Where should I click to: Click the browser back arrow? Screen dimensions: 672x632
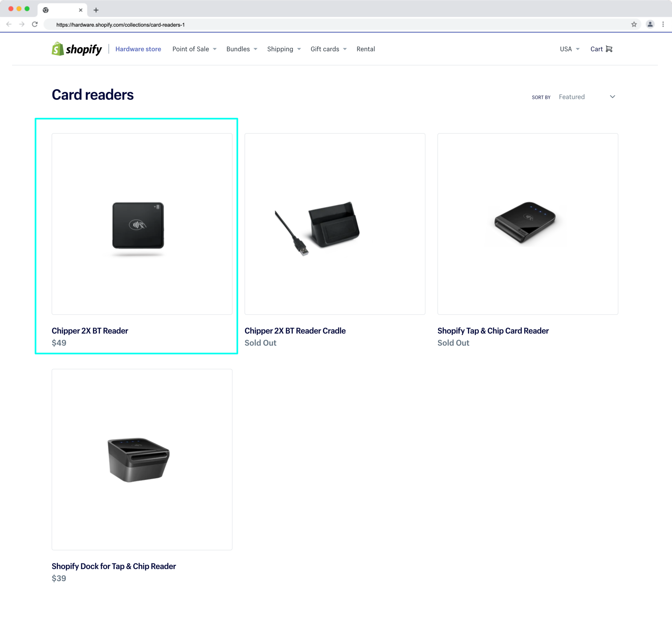[9, 24]
